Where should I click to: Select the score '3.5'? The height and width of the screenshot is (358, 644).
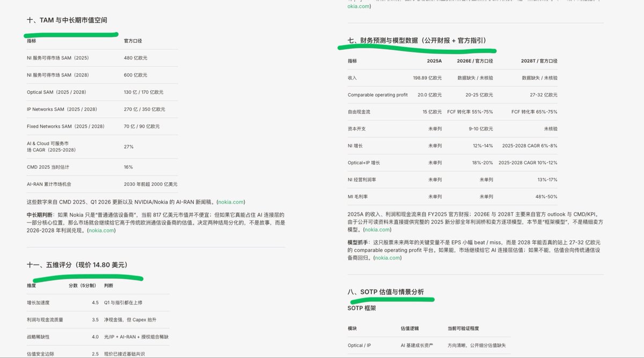tap(95, 320)
